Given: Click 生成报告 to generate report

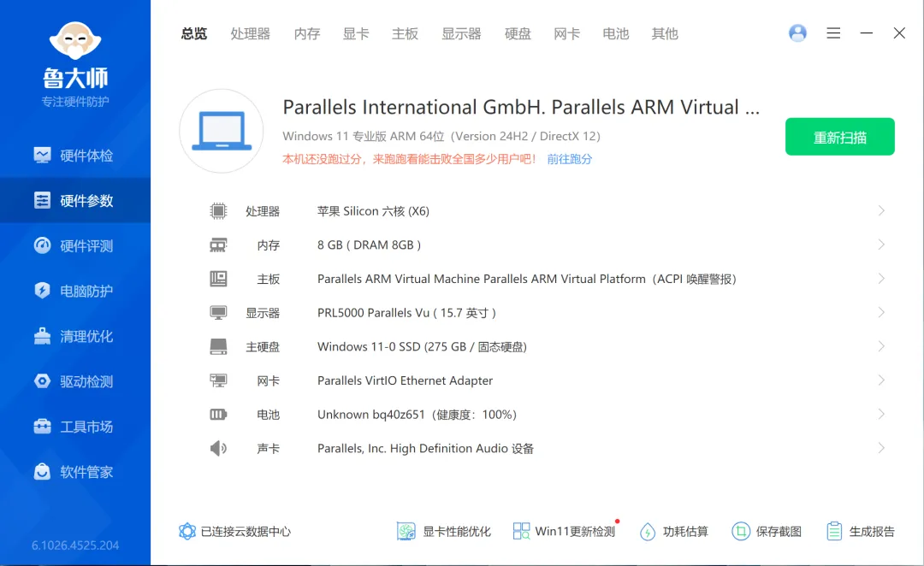Looking at the screenshot, I should [861, 531].
